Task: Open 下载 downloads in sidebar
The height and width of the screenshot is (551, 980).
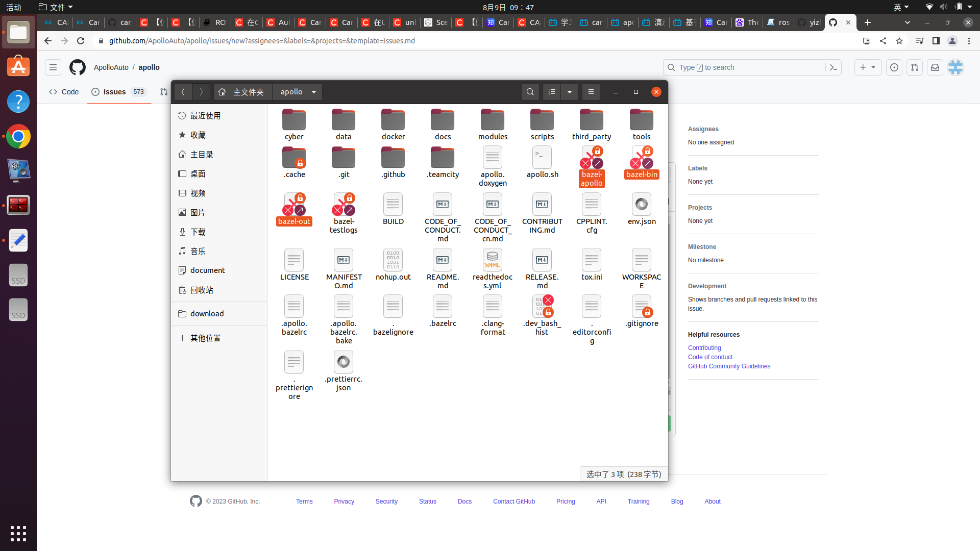Action: tap(198, 232)
